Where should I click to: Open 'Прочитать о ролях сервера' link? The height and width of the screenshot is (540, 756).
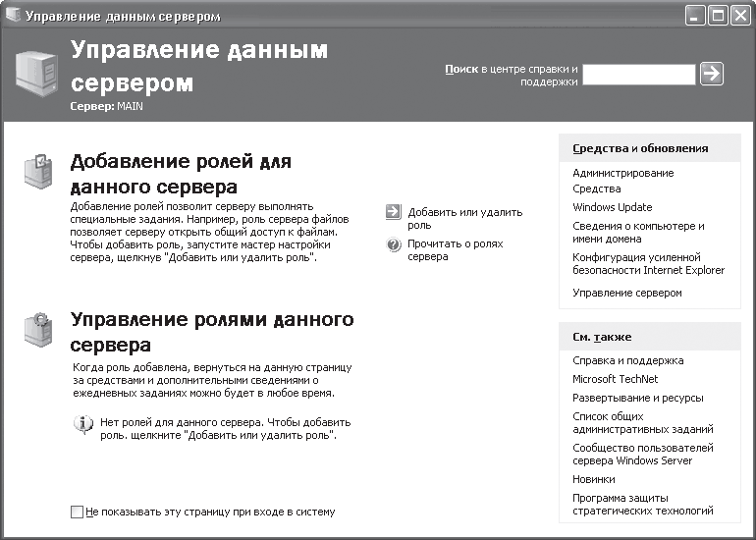pos(456,249)
